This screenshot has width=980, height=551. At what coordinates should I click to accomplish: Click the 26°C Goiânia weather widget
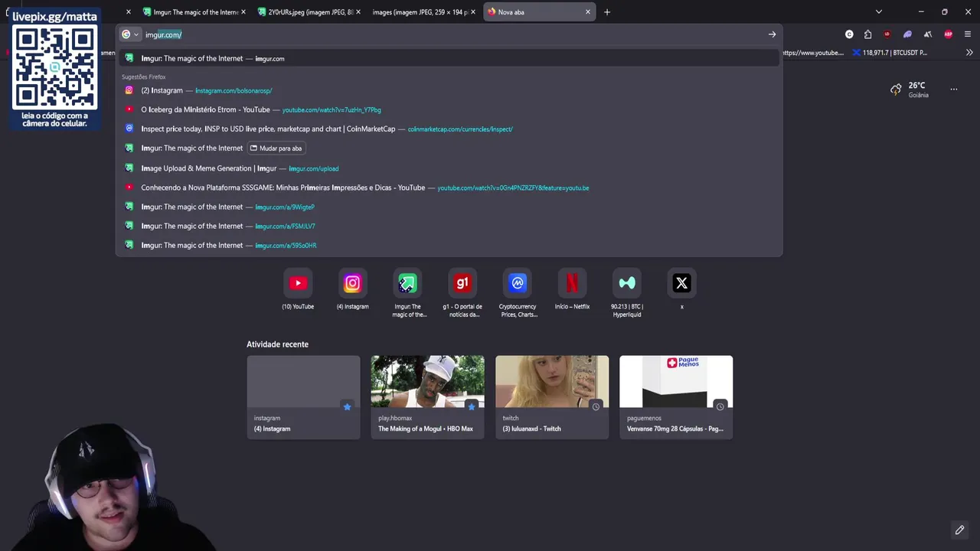click(910, 90)
